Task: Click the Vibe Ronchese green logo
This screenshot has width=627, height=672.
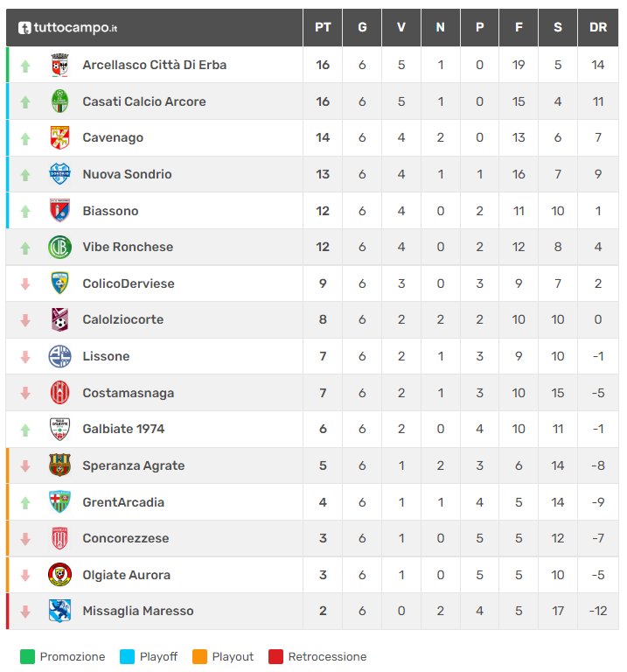Action: 59,247
